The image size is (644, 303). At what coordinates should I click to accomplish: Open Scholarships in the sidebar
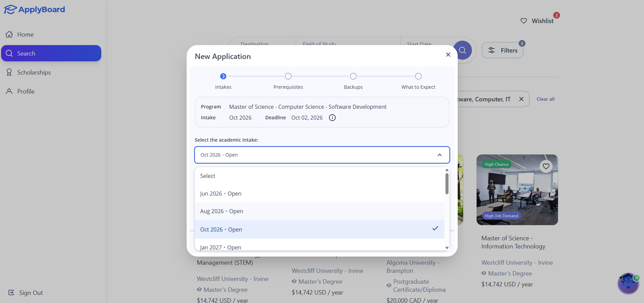coord(51,72)
